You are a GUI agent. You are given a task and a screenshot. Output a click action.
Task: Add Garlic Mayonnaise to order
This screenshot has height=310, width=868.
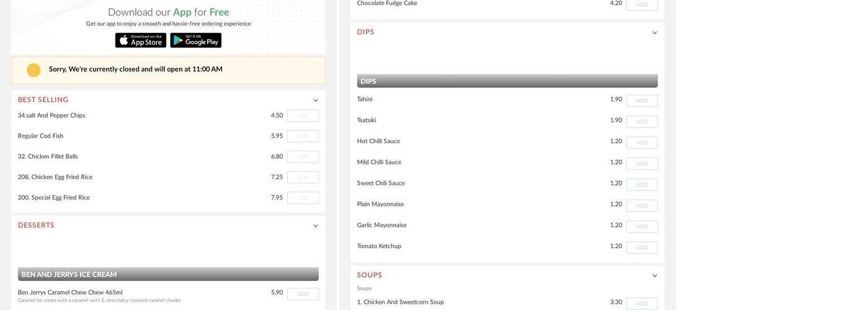tap(642, 226)
